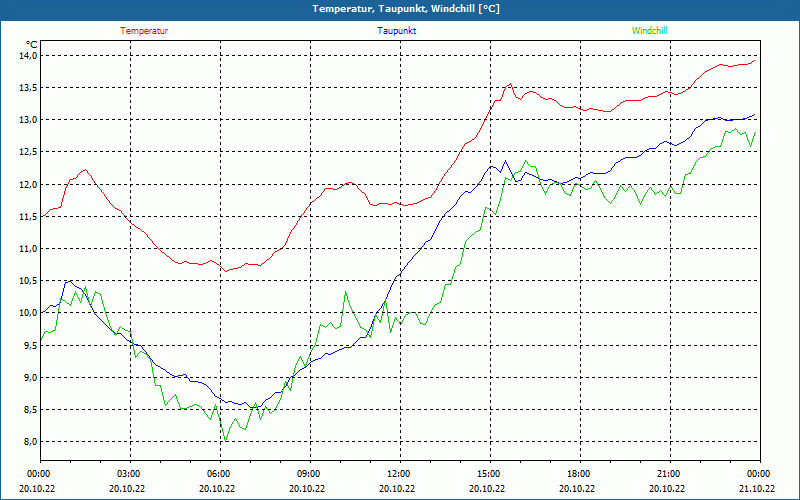Click the red Temperatur legend label
This screenshot has height=500, width=800.
pos(144,31)
